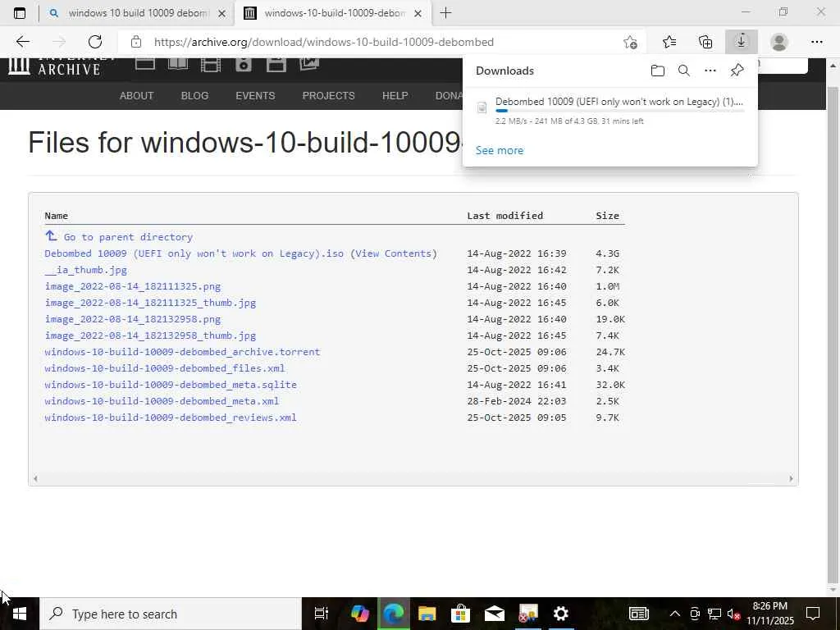840x630 pixels.
Task: Open the Audio speaker icon
Action: click(x=243, y=64)
